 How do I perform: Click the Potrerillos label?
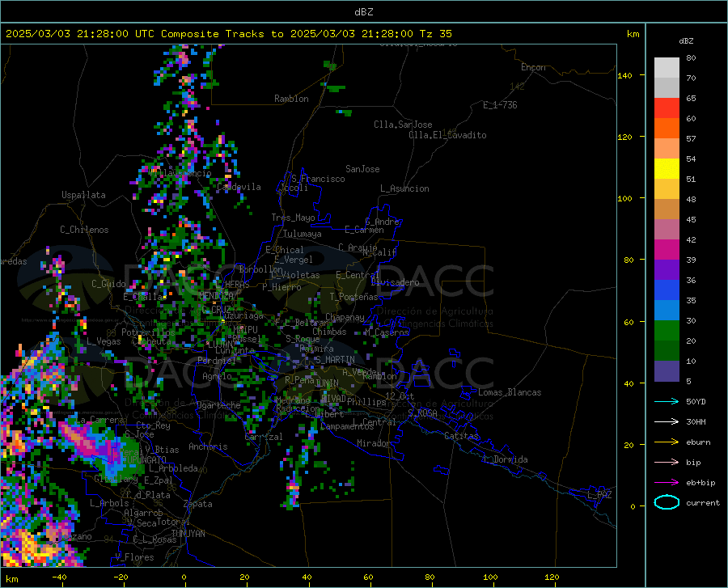click(x=148, y=332)
